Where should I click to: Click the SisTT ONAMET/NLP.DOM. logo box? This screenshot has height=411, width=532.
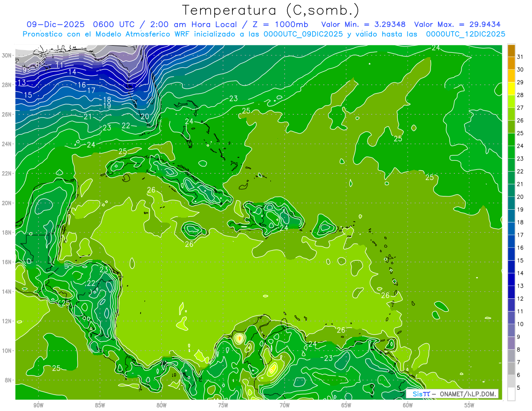click(x=452, y=394)
